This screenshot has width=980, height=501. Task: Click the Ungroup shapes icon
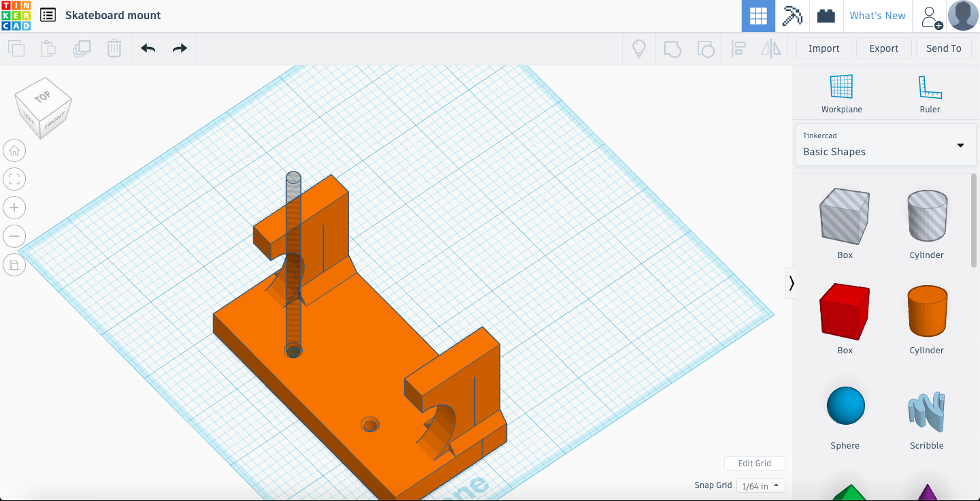point(706,48)
